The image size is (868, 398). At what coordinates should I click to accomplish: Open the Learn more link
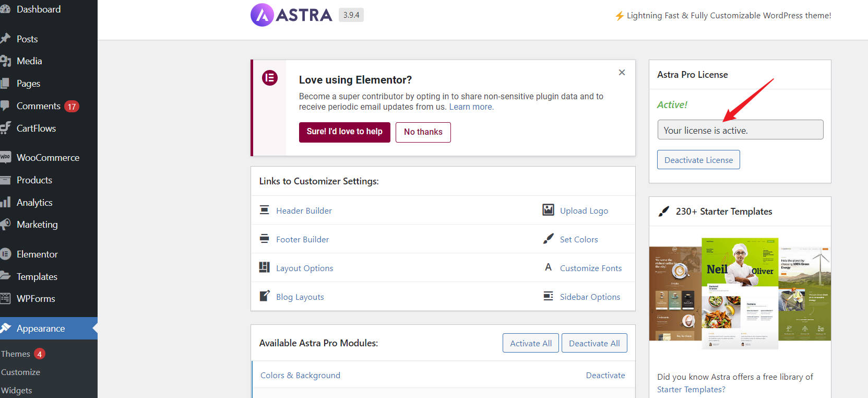471,107
